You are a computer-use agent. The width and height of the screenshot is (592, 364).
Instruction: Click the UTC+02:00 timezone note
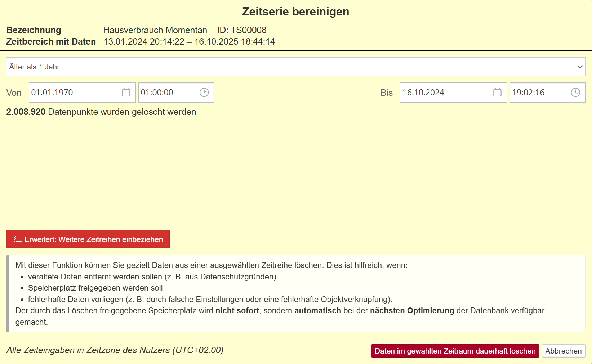(115, 350)
